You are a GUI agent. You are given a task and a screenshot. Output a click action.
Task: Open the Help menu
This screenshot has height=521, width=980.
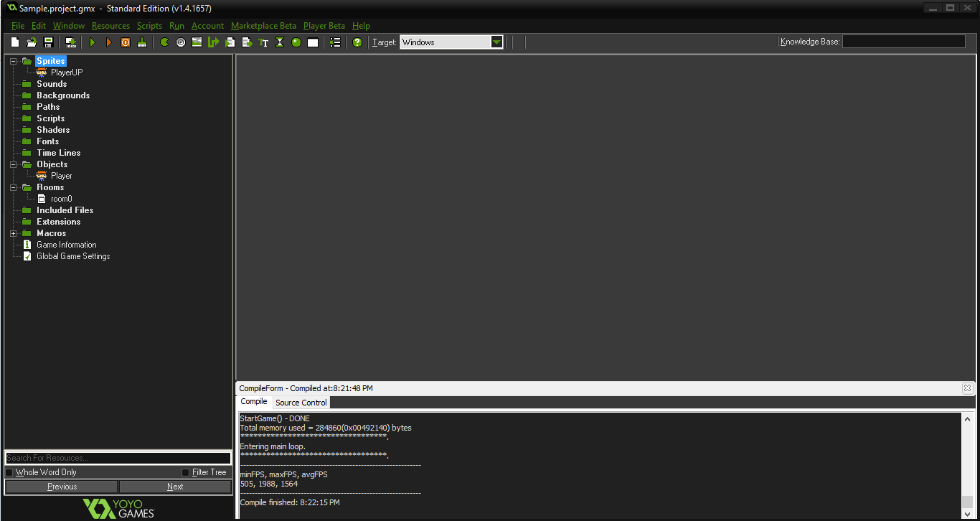[361, 26]
